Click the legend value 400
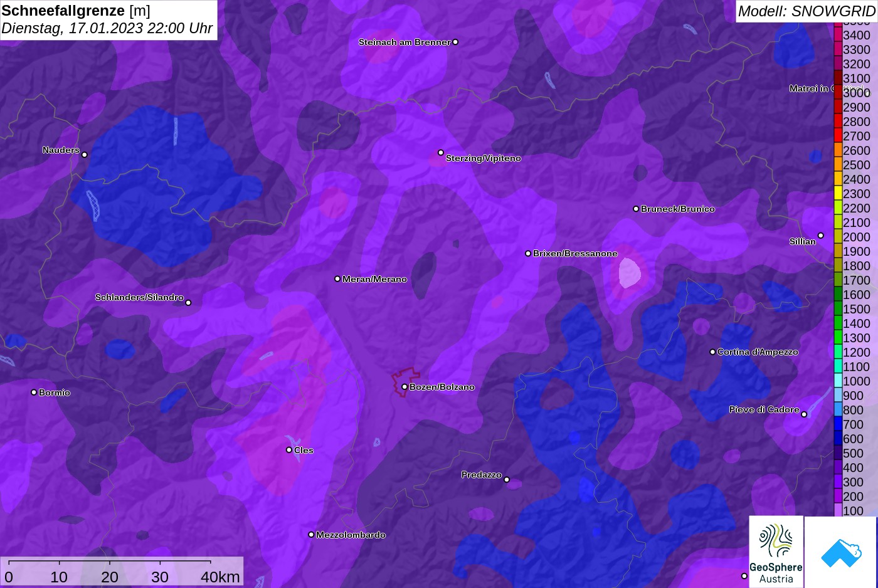The height and width of the screenshot is (588, 878). tap(853, 468)
